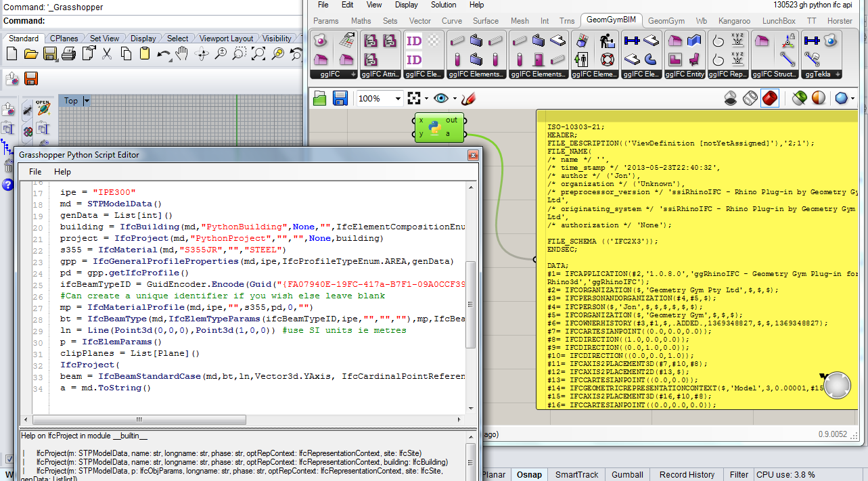Click the Cut scissors icon
The height and width of the screenshot is (481, 868).
tap(108, 53)
